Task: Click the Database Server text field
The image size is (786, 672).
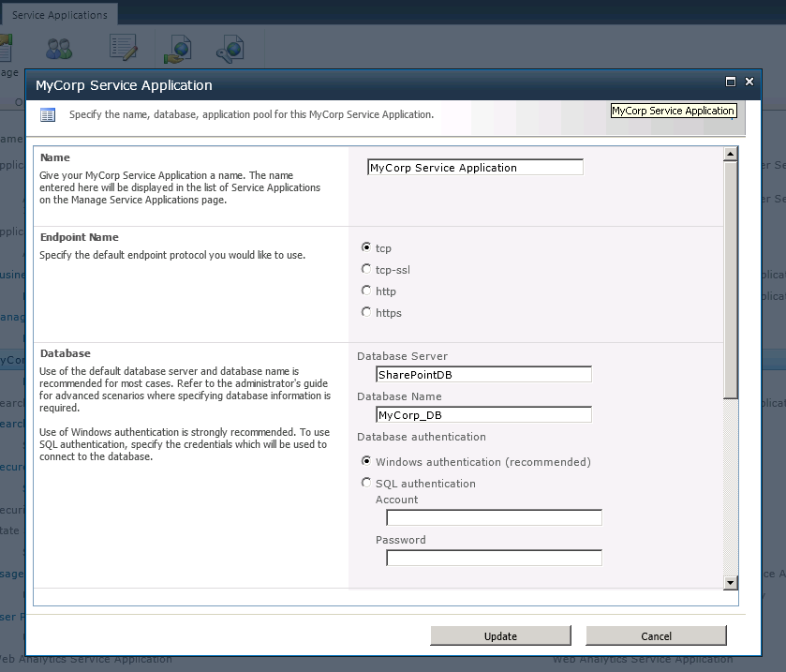Action: (483, 375)
